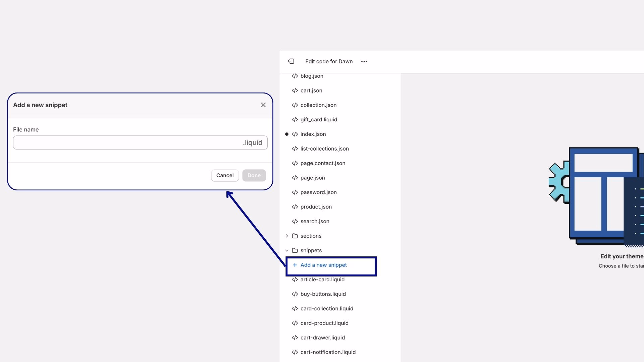Click code icon next to gift_card.liquid
The width and height of the screenshot is (644, 362).
(x=295, y=120)
